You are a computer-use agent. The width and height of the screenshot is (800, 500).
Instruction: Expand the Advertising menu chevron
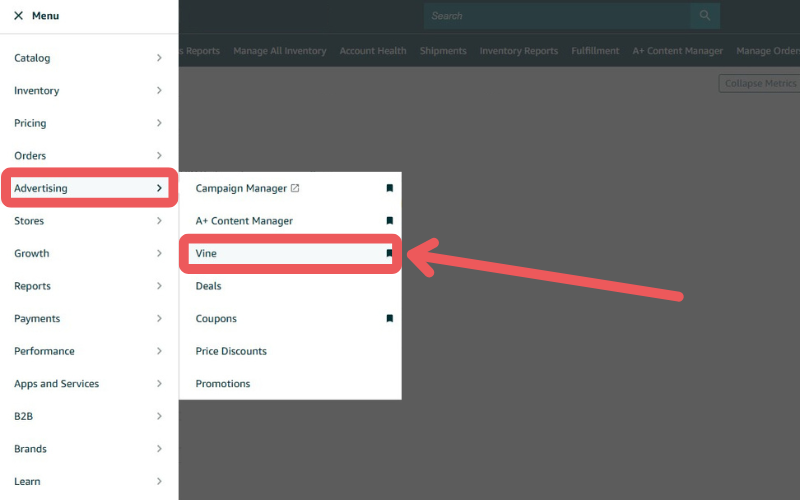click(159, 188)
